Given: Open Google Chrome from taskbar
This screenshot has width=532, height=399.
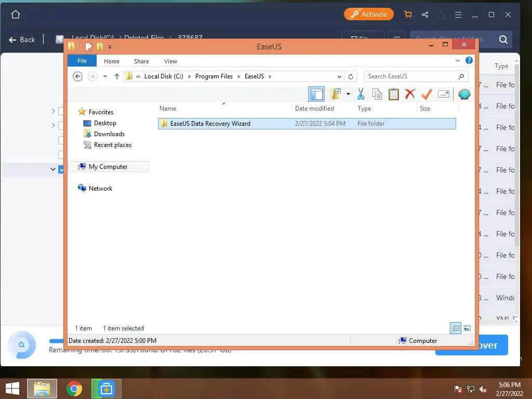Looking at the screenshot, I should click(74, 389).
